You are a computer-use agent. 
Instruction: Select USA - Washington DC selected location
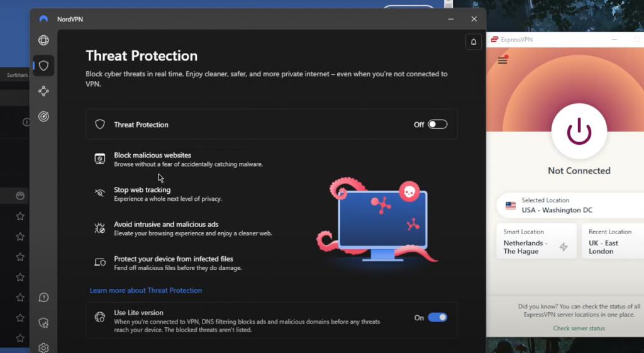click(x=570, y=205)
